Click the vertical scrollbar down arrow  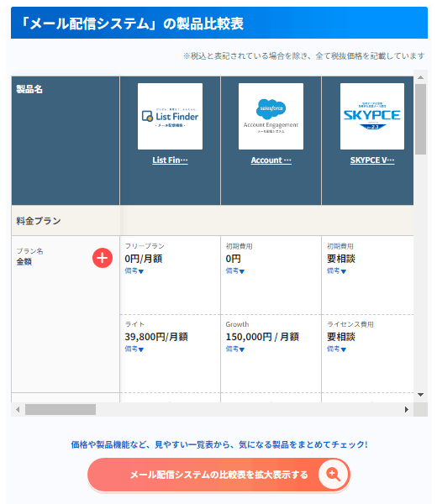point(420,395)
